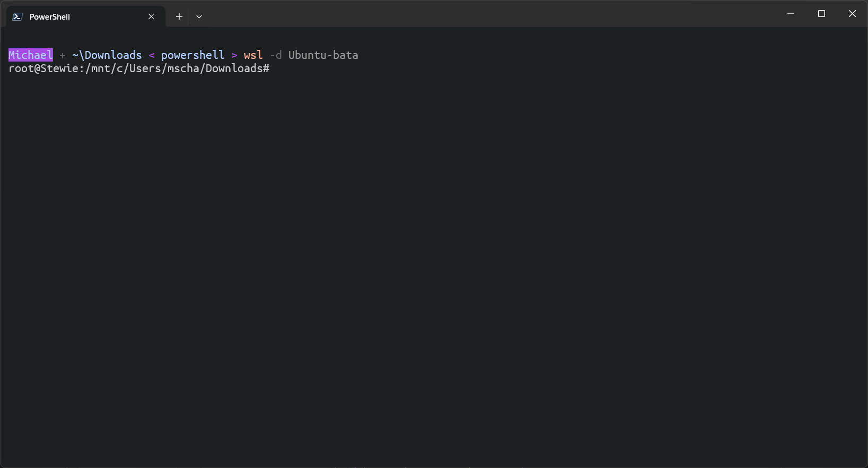Click inside the empty terminal area

[424, 239]
